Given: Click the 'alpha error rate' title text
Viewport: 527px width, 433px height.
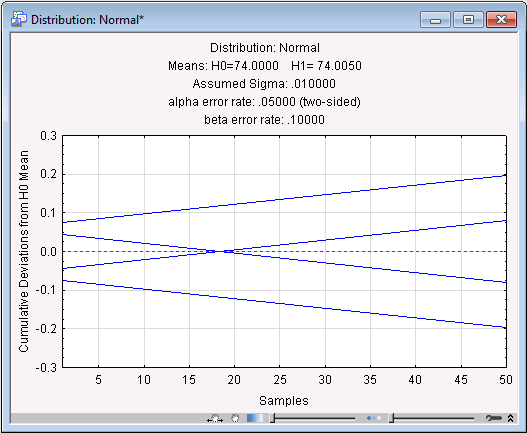Looking at the screenshot, I should tap(265, 102).
